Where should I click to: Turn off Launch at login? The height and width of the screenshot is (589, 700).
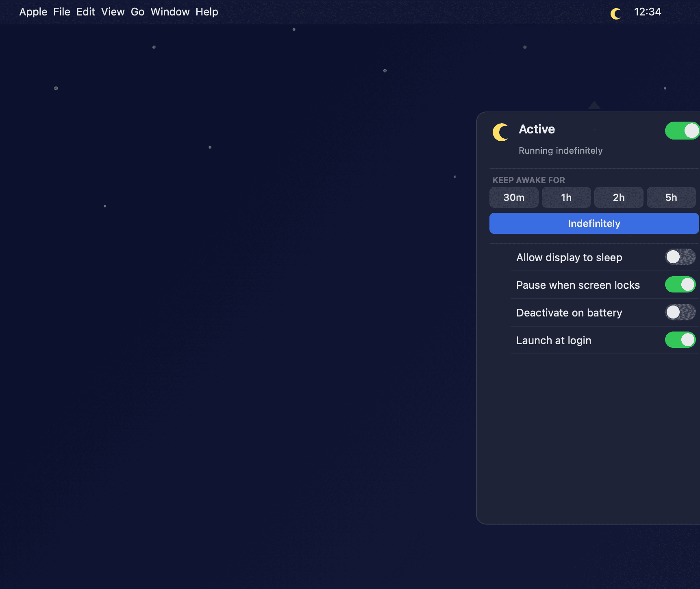(x=680, y=340)
